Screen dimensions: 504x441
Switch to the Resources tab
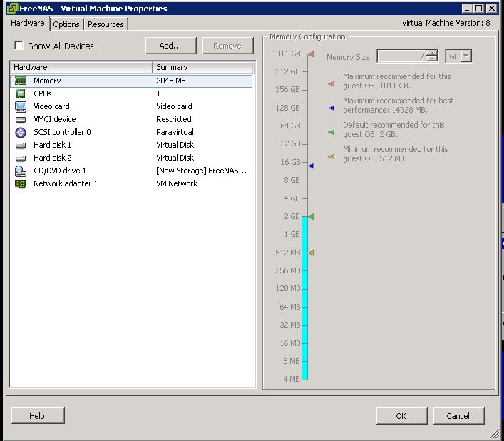pos(106,24)
